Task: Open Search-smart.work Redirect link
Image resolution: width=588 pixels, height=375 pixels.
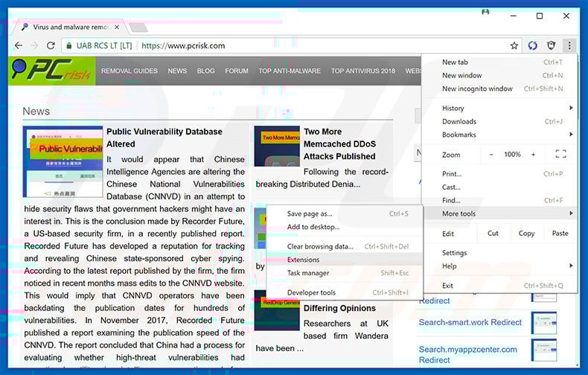Action: tap(470, 322)
